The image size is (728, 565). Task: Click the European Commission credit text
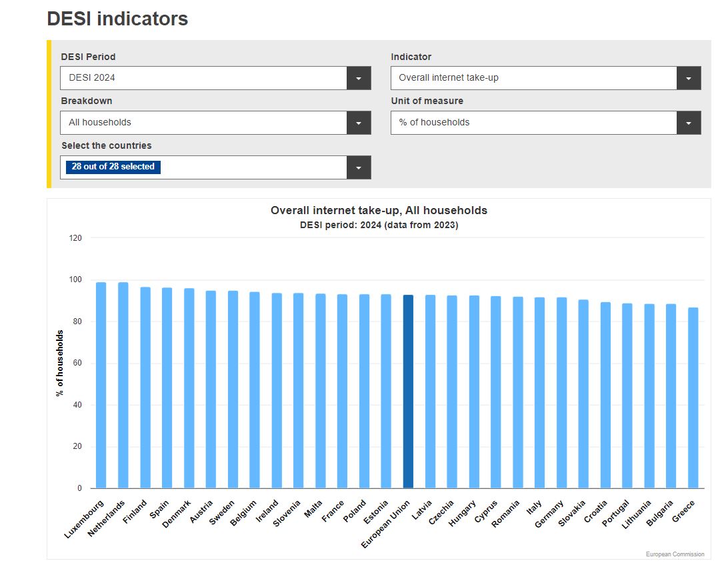click(675, 554)
